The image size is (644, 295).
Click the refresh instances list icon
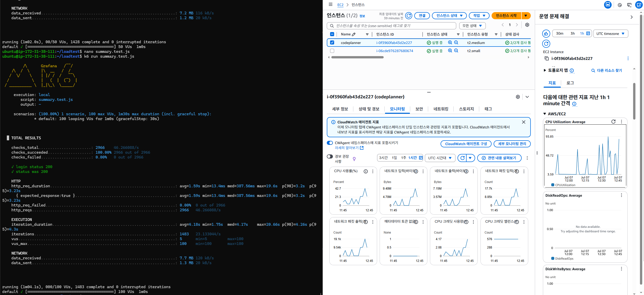pos(409,16)
